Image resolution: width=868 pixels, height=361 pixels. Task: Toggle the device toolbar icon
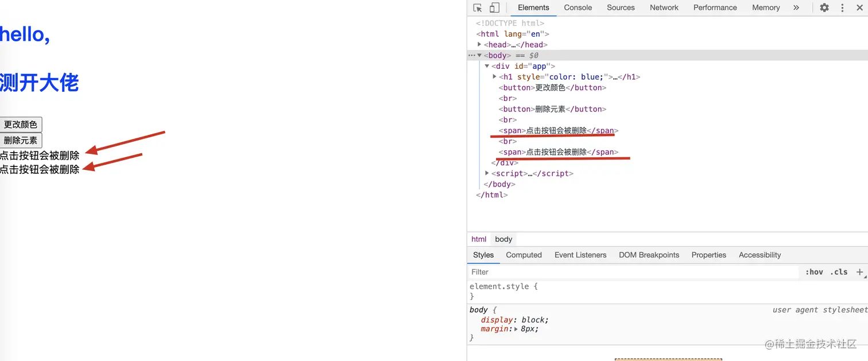(x=494, y=8)
